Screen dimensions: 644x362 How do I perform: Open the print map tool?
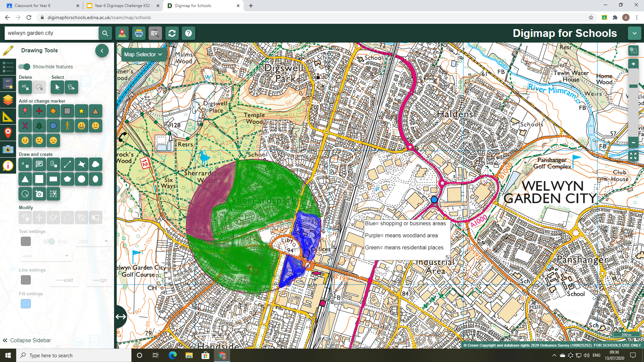coord(139,33)
